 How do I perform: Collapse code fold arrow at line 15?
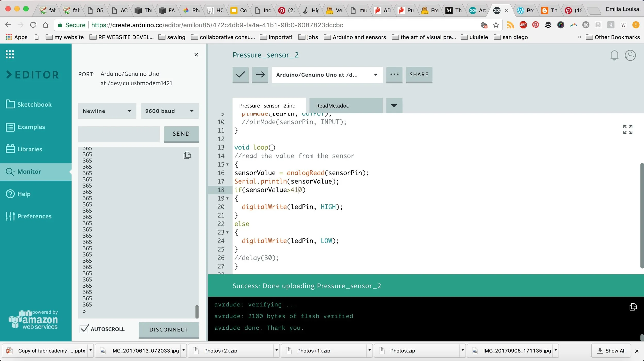(x=227, y=164)
